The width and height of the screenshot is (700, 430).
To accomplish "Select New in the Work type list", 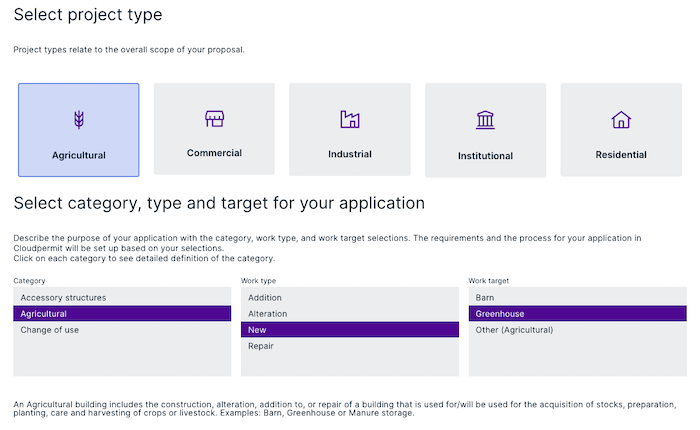I will coord(257,330).
